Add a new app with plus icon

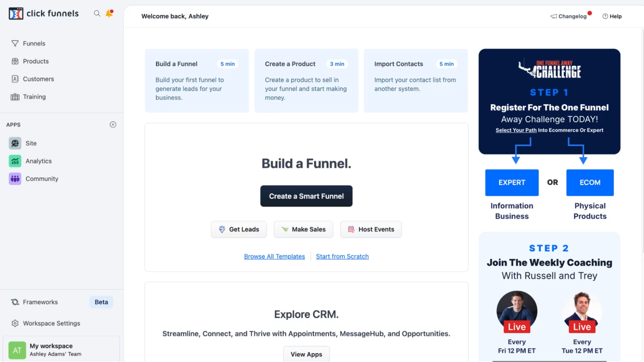point(113,125)
